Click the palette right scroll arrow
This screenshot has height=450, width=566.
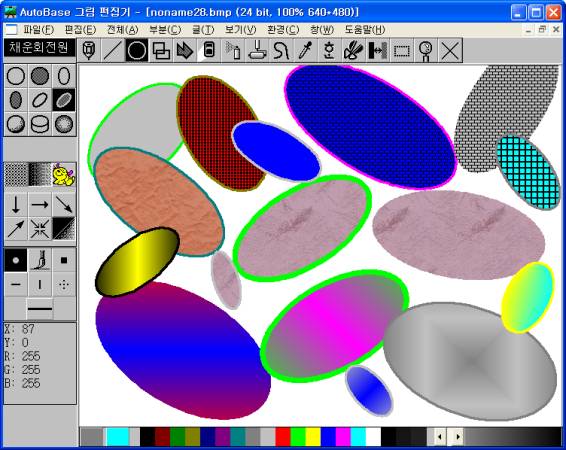(x=458, y=437)
